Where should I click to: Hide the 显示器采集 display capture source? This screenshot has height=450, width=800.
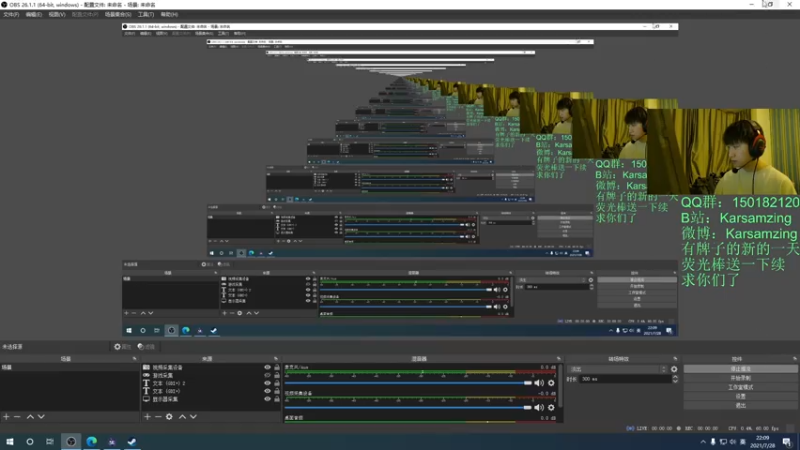point(267,399)
